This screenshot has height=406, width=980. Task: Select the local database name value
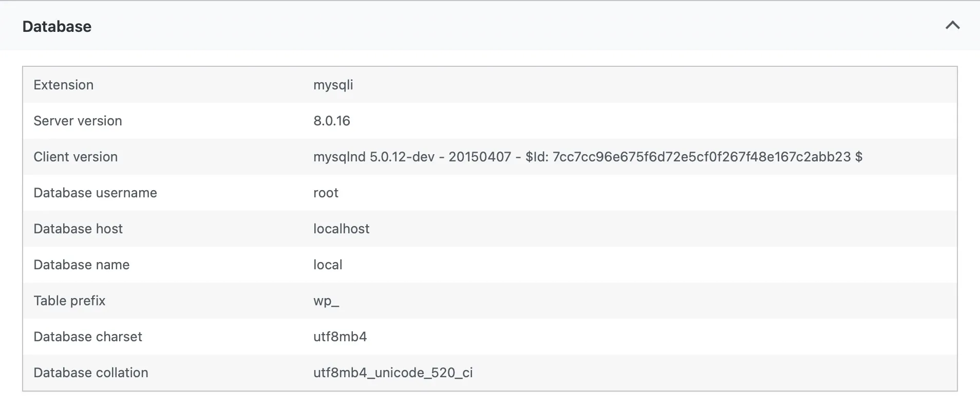click(328, 265)
